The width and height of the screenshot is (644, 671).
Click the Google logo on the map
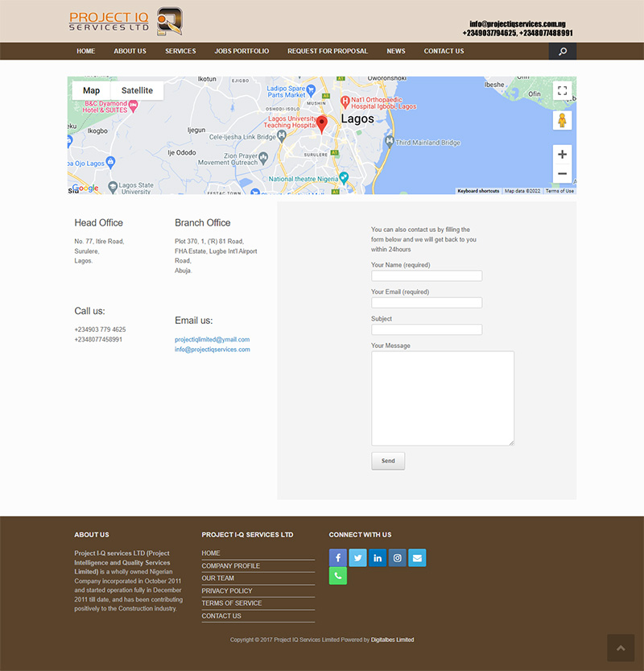[x=85, y=188]
